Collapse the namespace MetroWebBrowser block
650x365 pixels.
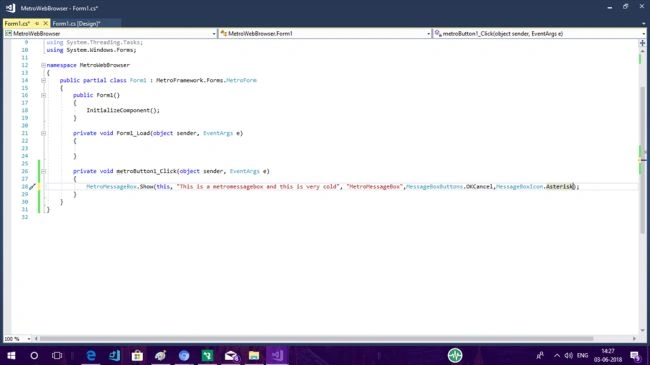pos(43,65)
